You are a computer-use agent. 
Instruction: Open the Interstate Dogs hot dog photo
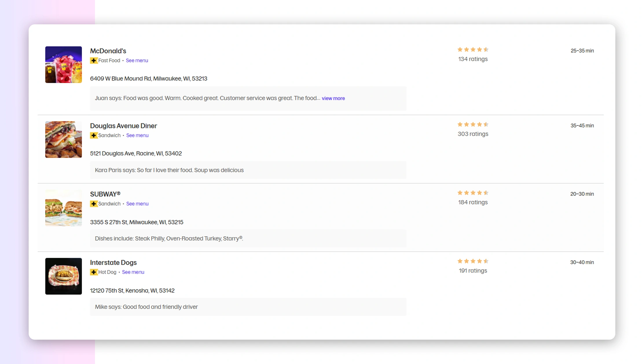[63, 276]
